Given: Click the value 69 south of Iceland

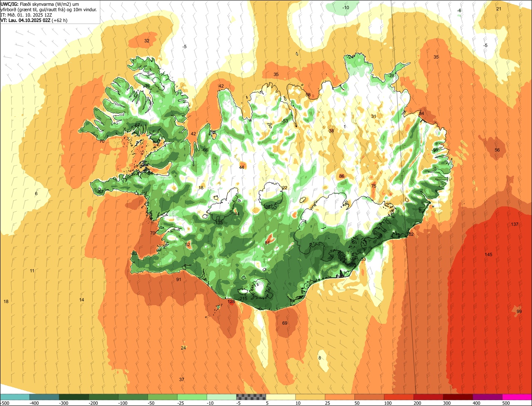Looking at the screenshot, I should [285, 323].
